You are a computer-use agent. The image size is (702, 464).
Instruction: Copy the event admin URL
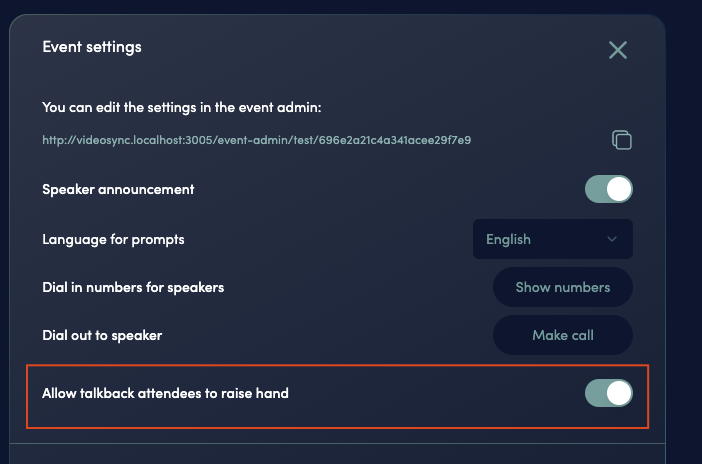pyautogui.click(x=622, y=140)
